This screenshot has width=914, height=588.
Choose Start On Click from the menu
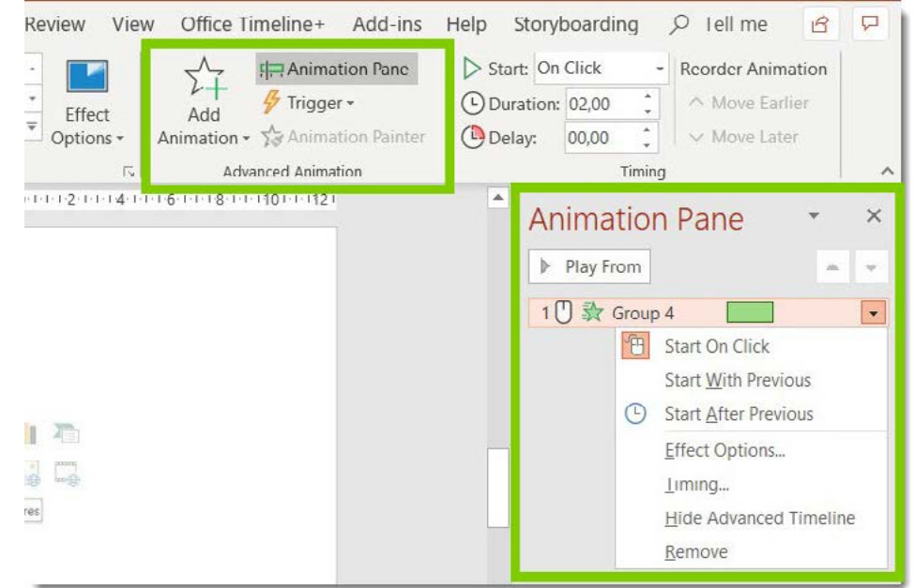click(752, 347)
